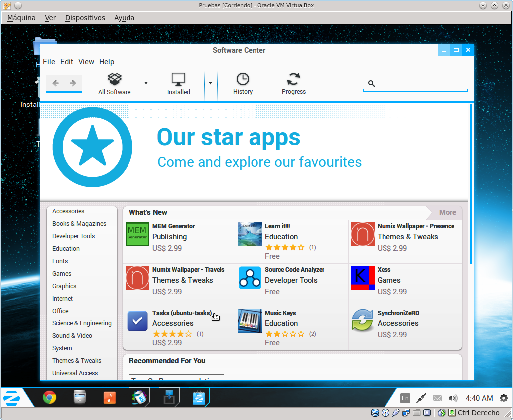Select the SynchroniZeRD app icon

[x=363, y=321]
